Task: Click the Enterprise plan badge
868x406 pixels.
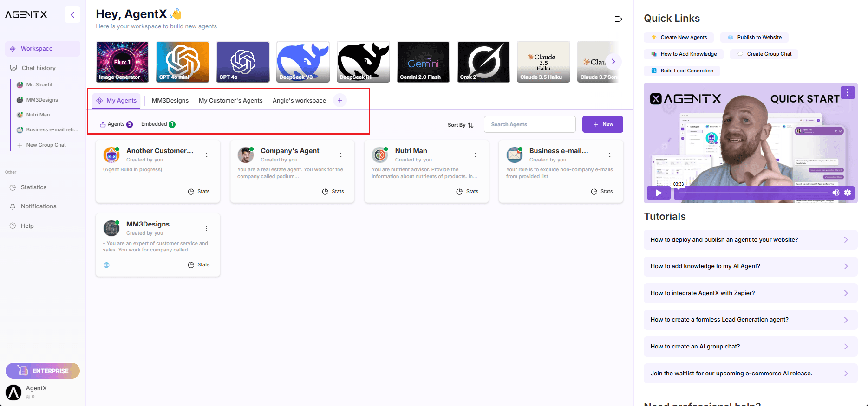Action: [x=43, y=371]
